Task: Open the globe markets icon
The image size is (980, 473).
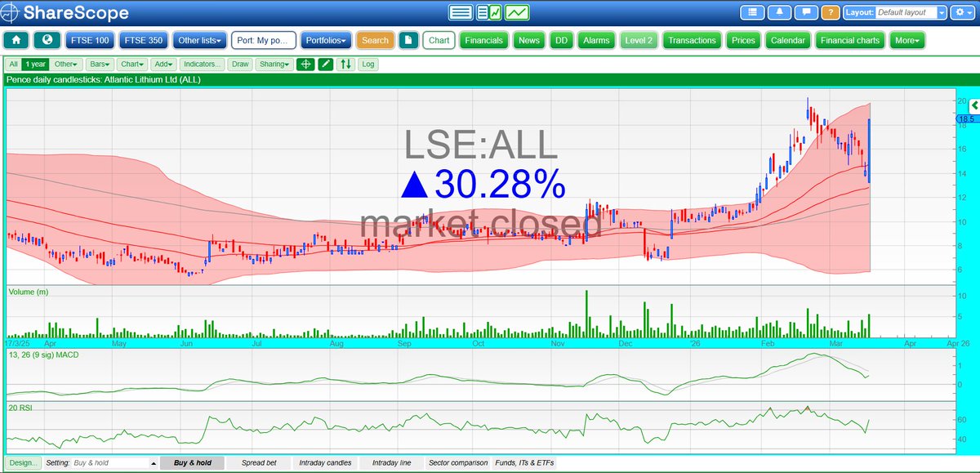Action: point(47,40)
